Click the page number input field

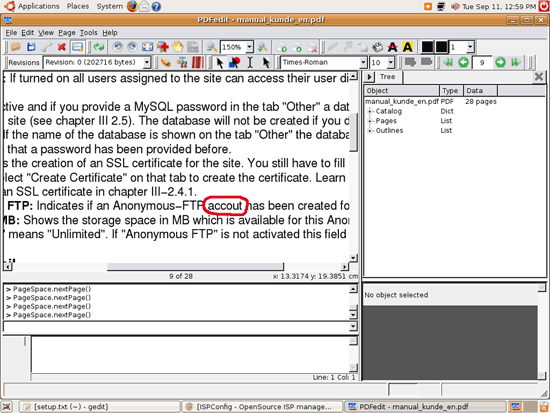click(482, 62)
